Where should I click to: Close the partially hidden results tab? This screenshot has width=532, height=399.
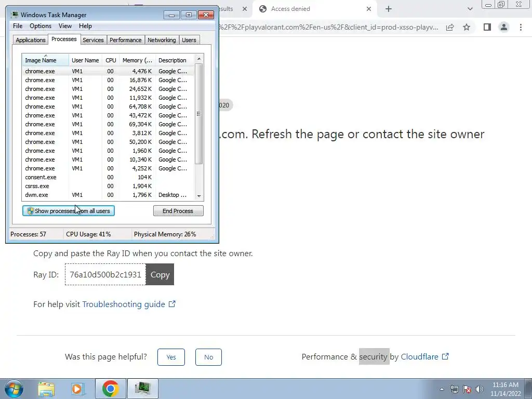245,9
